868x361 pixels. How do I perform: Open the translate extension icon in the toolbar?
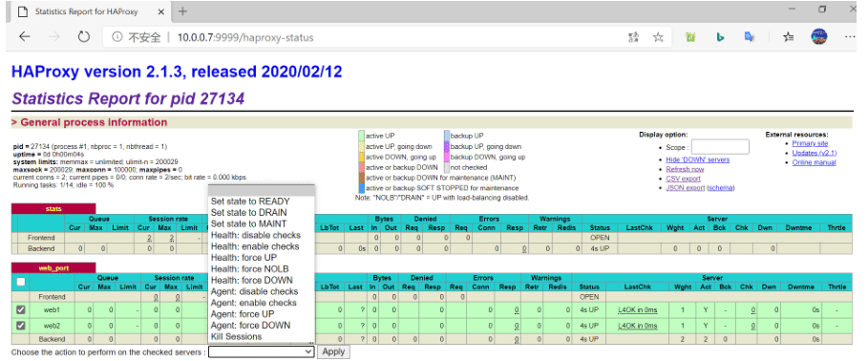tap(750, 37)
